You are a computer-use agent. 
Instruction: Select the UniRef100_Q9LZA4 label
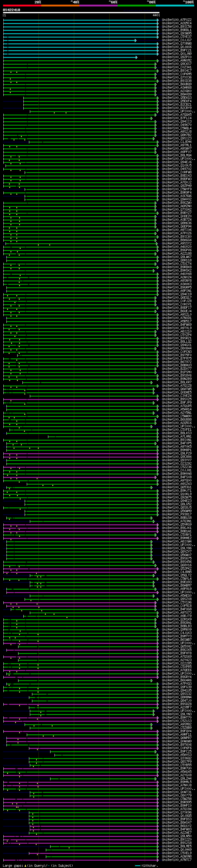pos(177,778)
